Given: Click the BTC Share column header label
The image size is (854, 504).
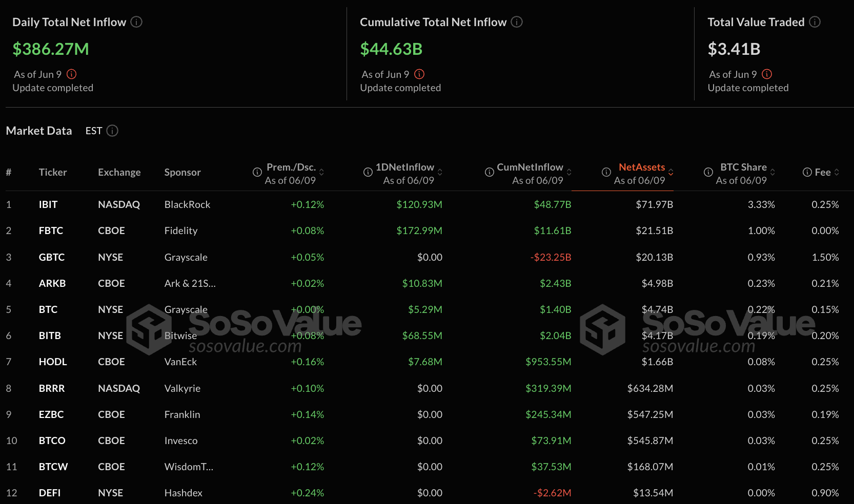Looking at the screenshot, I should (743, 167).
